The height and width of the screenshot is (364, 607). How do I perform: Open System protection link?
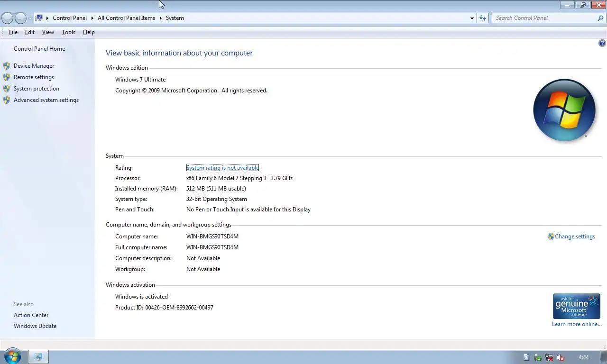pyautogui.click(x=37, y=89)
